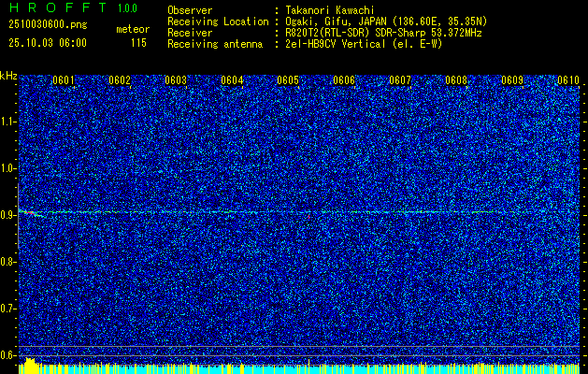Click the timestamp 25.10.03 06:00
The width and height of the screenshot is (588, 374).
(x=48, y=43)
